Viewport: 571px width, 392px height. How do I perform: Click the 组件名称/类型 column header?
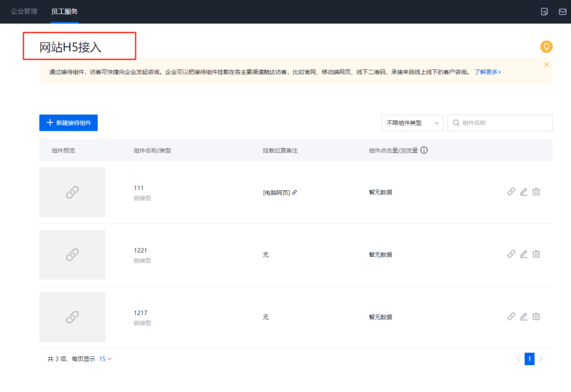coord(153,151)
